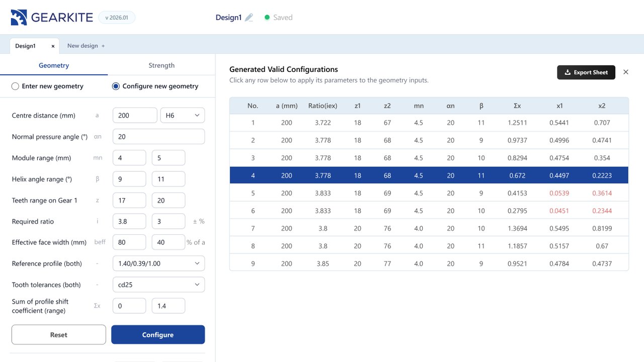The image size is (644, 362).
Task: Click the Helix angle range maximum field
Action: point(169,179)
